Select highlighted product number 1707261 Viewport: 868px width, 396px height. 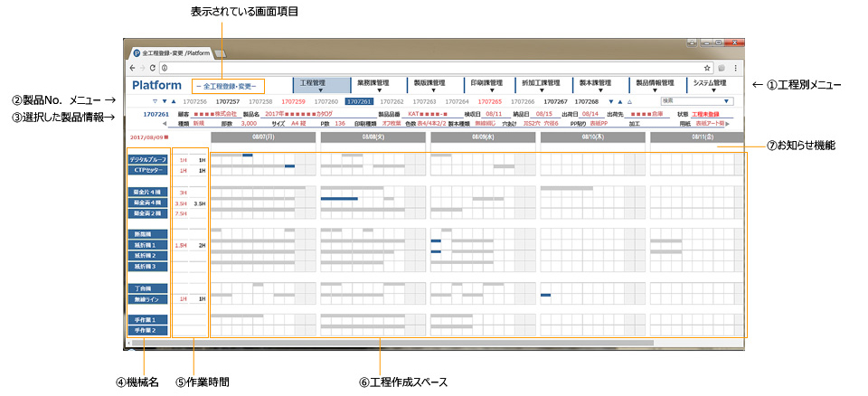[x=359, y=102]
